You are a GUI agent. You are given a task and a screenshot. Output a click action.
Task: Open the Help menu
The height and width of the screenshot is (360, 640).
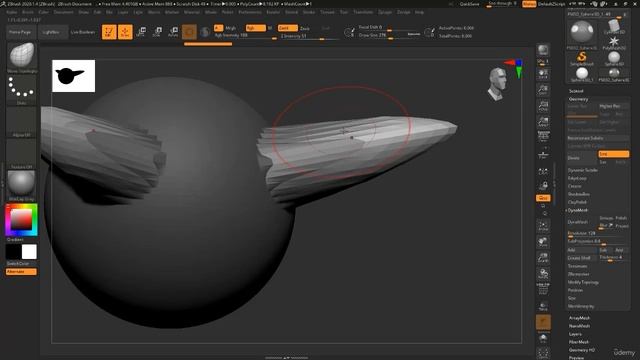419,12
